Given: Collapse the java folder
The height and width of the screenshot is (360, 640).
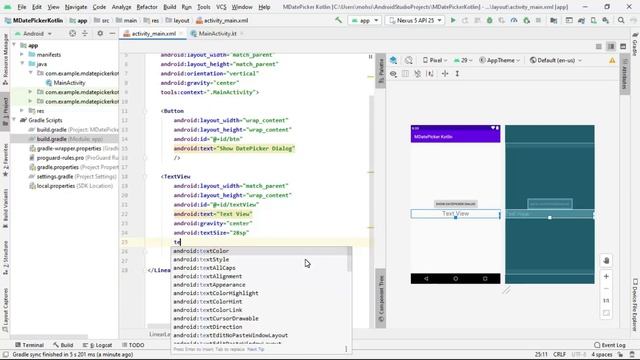Looking at the screenshot, I should coord(22,64).
